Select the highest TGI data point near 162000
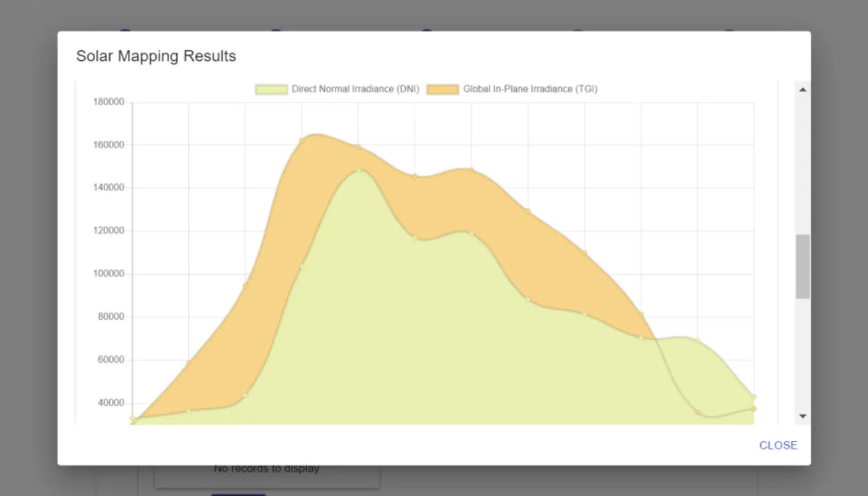Image resolution: width=868 pixels, height=496 pixels. point(302,140)
